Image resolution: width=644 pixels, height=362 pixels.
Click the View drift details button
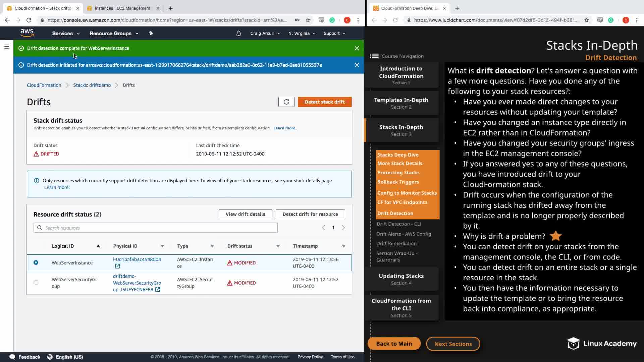click(245, 214)
